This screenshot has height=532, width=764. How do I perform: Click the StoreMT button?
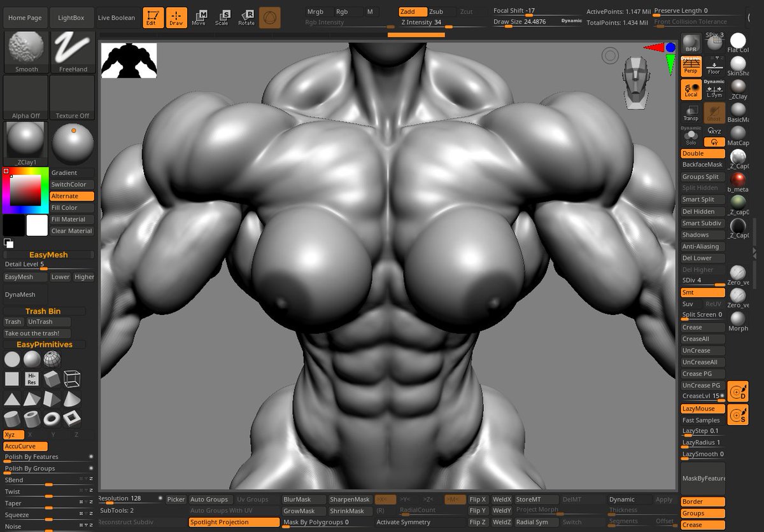[536, 500]
